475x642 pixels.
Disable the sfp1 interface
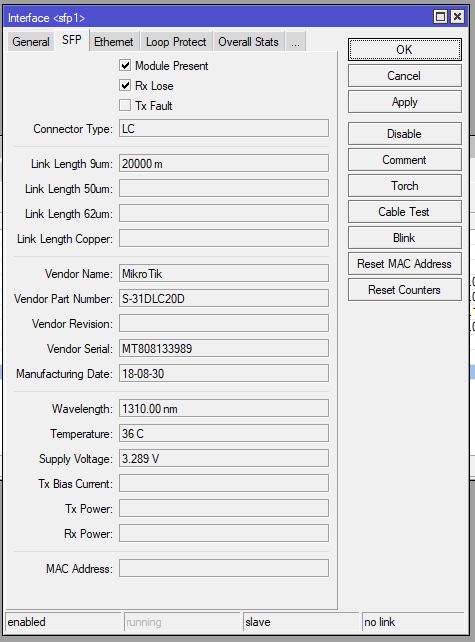(x=405, y=133)
